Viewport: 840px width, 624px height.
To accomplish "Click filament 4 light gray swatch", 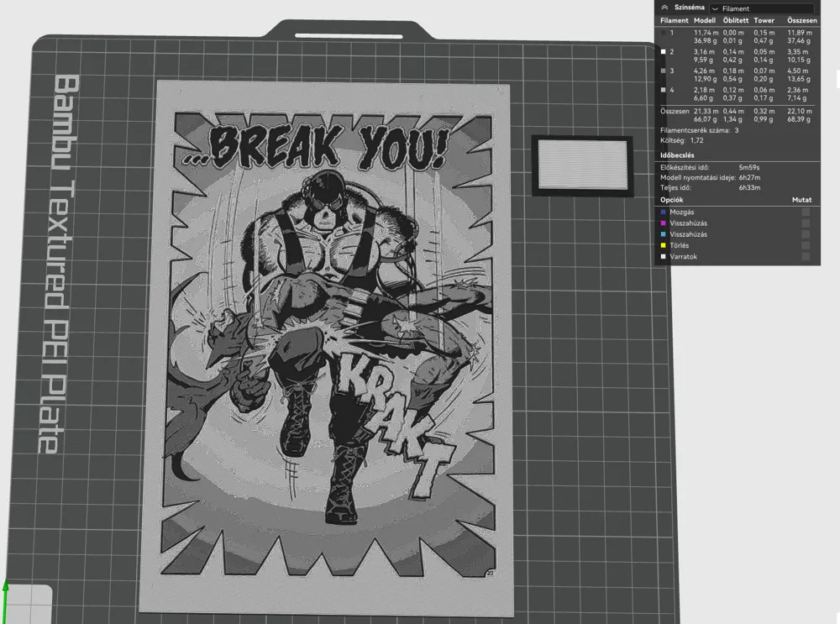I will point(664,90).
